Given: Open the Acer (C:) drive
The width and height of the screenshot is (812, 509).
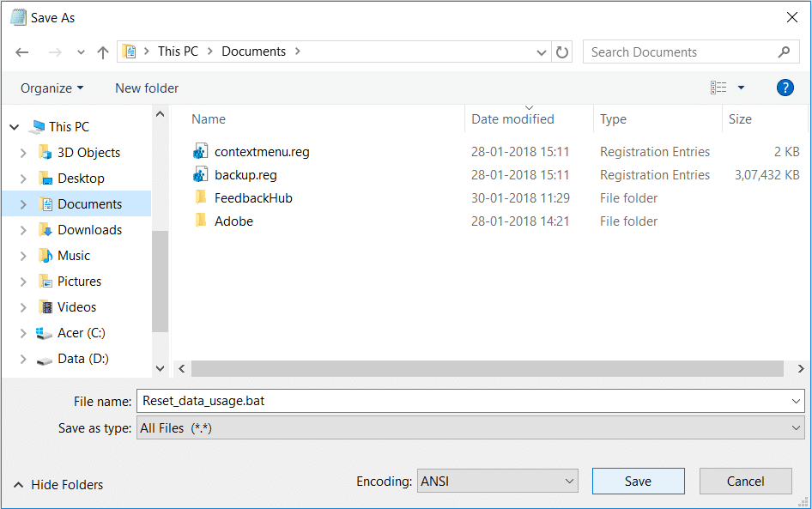Looking at the screenshot, I should coord(82,333).
